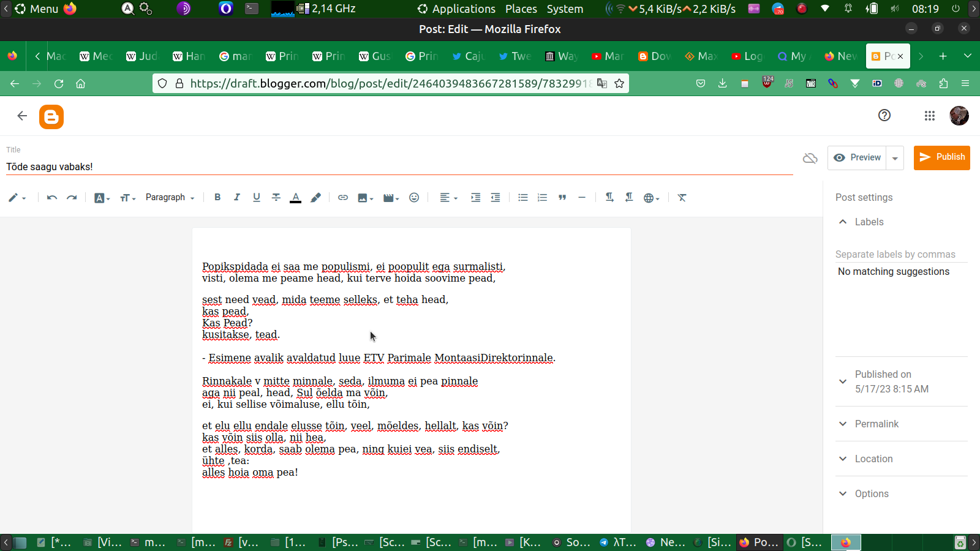Click the orange Blogger logo
Image resolution: width=980 pixels, height=551 pixels.
point(51,116)
